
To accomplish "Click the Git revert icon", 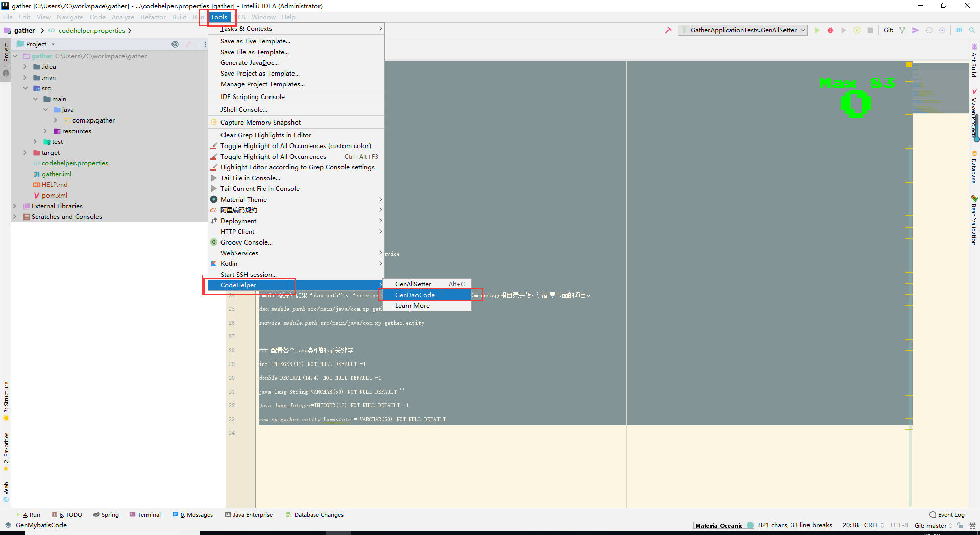I will click(x=942, y=30).
